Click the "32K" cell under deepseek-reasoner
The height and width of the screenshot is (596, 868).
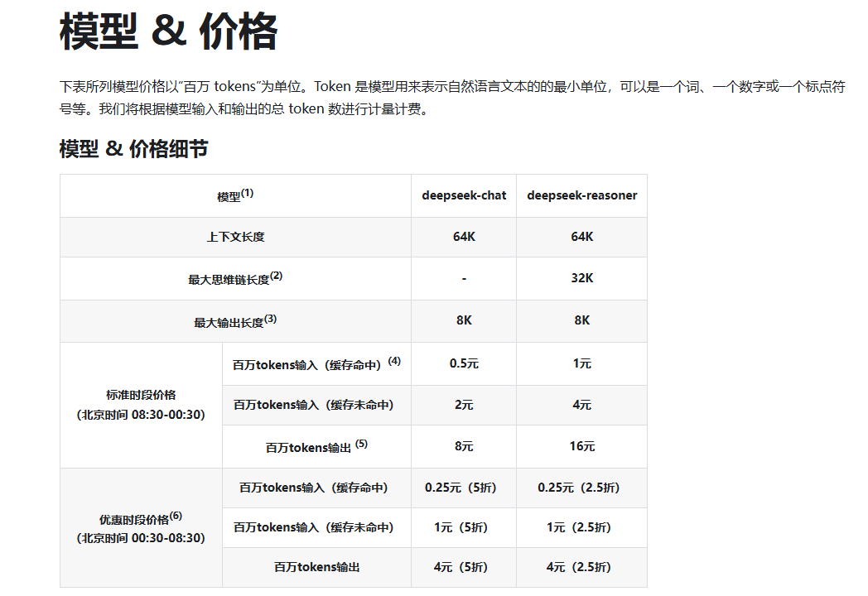coord(581,278)
